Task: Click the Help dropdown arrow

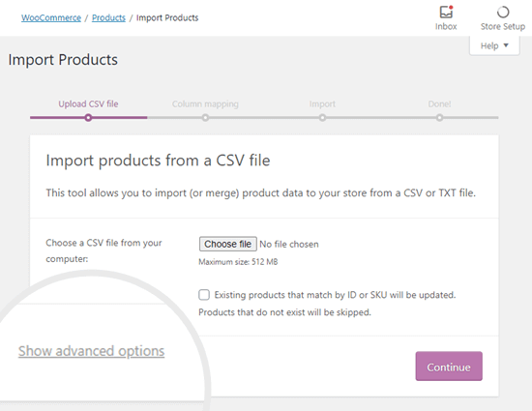Action: click(506, 45)
